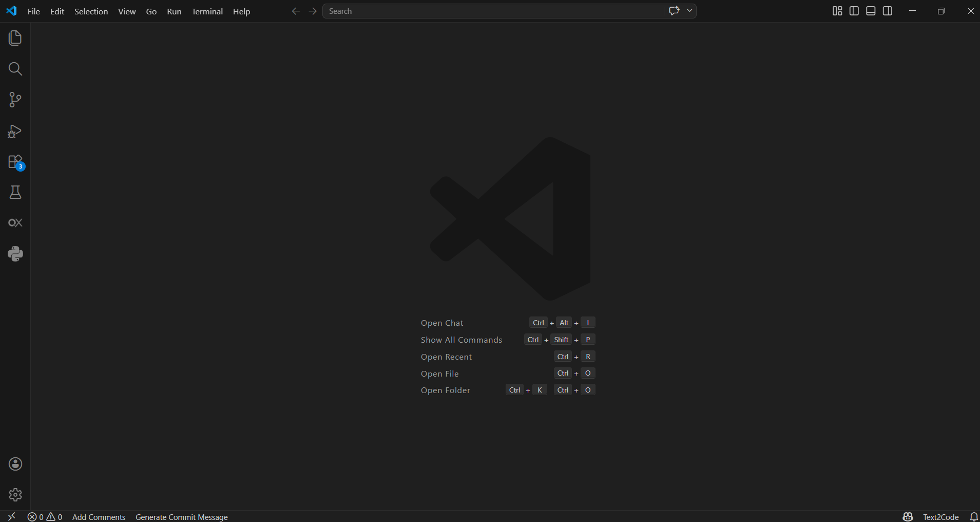Open the Selection menu
The height and width of the screenshot is (522, 980).
pyautogui.click(x=91, y=11)
